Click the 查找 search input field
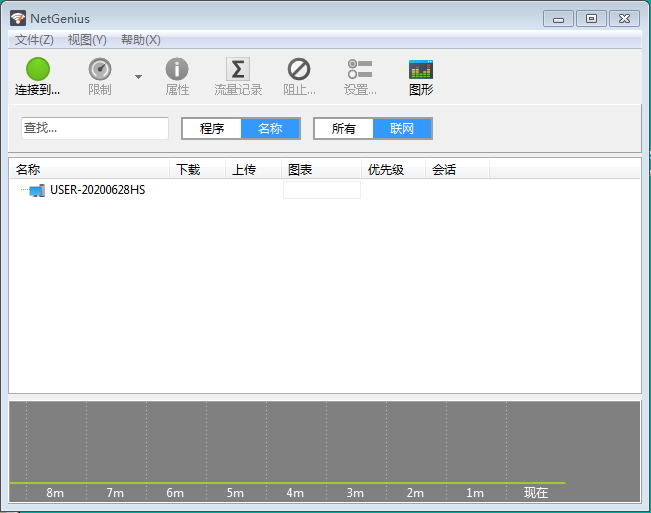Screen dimensions: 651x513 (x=95, y=128)
